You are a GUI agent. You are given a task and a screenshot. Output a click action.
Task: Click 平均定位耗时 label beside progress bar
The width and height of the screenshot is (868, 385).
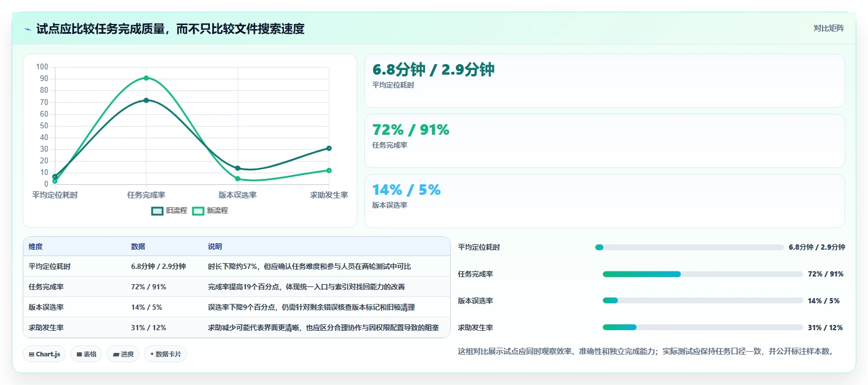(479, 247)
